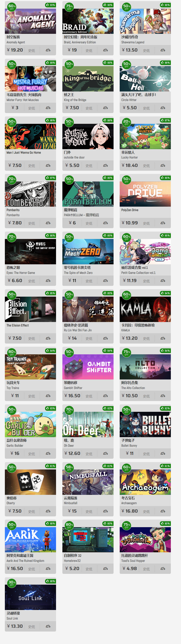This screenshot has height=644, width=181.
Task: Open the Nimbusfall cover image
Action: [x=88, y=482]
